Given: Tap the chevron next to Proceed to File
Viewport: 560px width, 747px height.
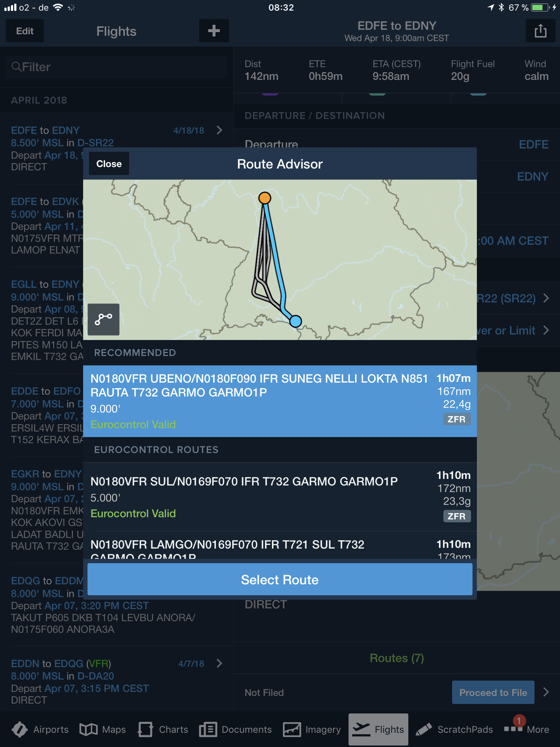Looking at the screenshot, I should point(546,692).
